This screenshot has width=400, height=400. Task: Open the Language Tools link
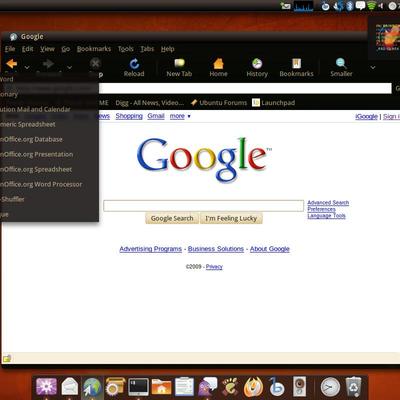(x=326, y=216)
